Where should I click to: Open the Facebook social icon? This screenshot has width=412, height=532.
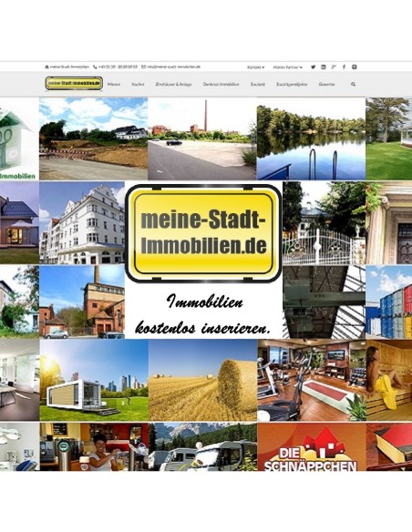pyautogui.click(x=344, y=67)
